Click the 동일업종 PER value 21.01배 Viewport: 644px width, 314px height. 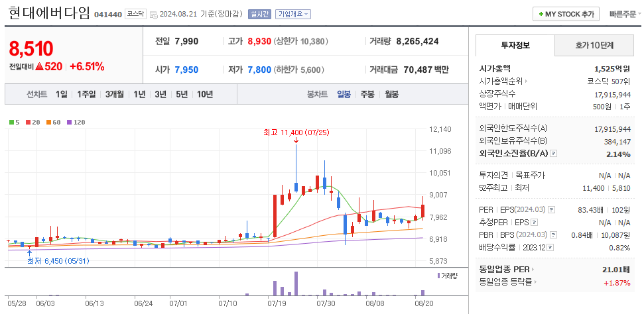point(616,270)
